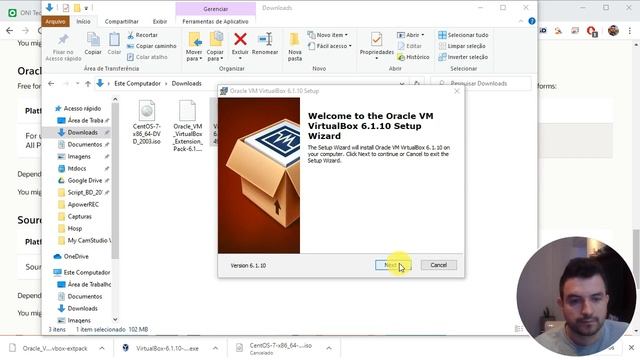Select Capturas folder in navigation pane

click(x=79, y=217)
